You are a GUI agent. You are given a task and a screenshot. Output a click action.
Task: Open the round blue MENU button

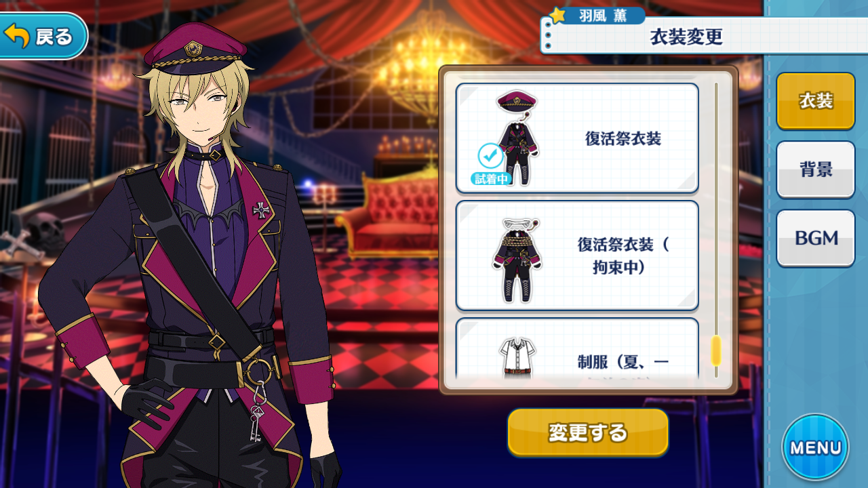[x=816, y=447]
